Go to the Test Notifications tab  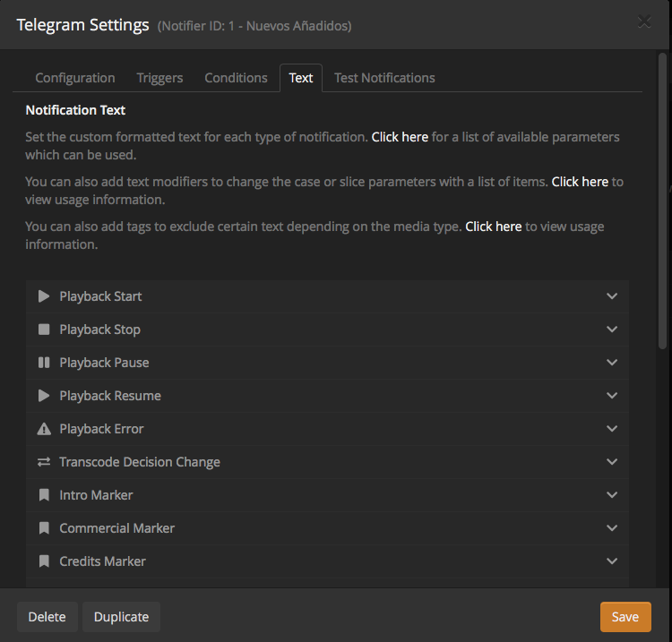click(384, 78)
